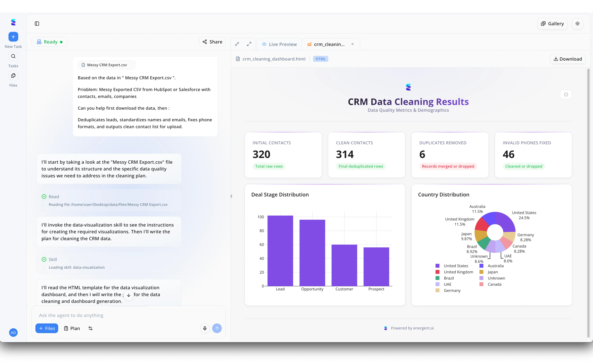Open chat settings icon next to Plan
Screen dimensions: 593x364
90,328
